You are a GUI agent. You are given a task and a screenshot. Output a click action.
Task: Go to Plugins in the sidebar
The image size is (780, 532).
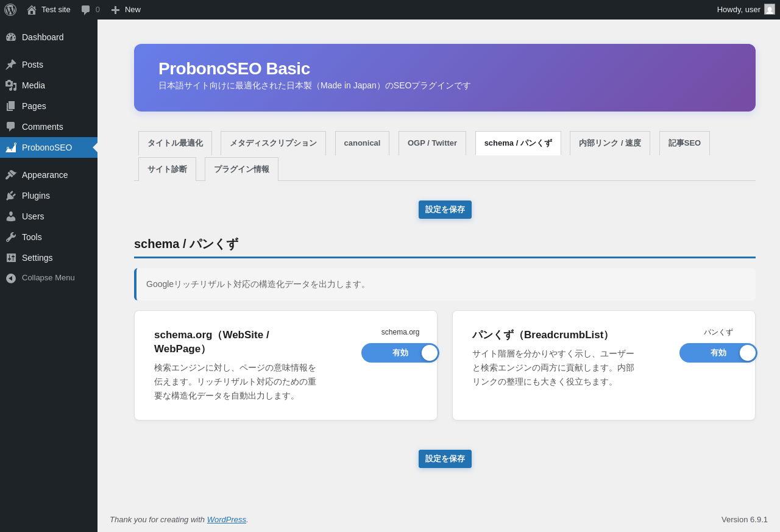click(x=49, y=196)
